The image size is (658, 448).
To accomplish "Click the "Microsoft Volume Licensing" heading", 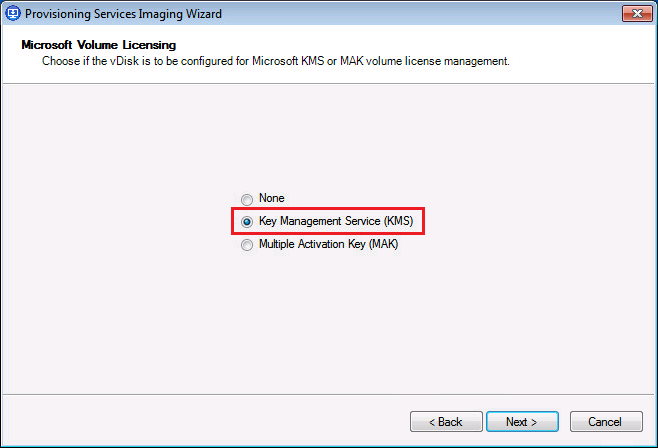I will point(98,46).
